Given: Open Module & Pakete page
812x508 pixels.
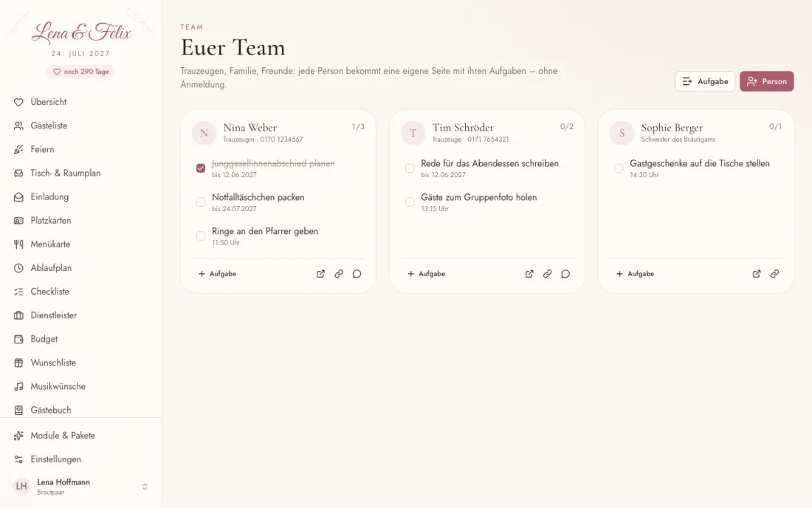Looking at the screenshot, I should (x=80, y=436).
